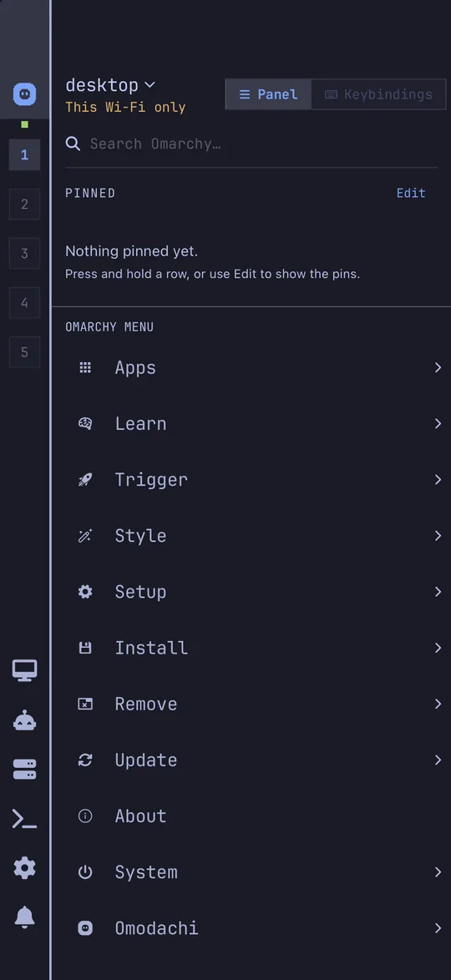Screen dimensions: 451x980
Task: Switch to the Keybindings tab
Action: point(378,94)
